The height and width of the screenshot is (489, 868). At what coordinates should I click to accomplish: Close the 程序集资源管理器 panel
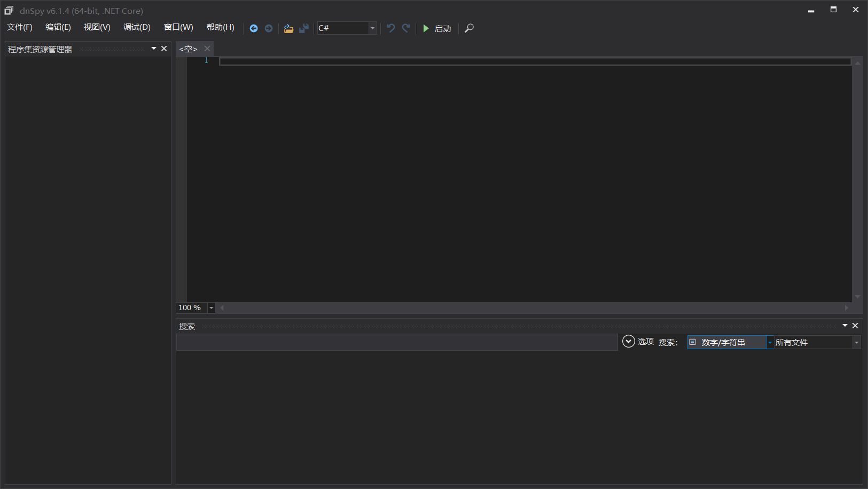point(164,49)
